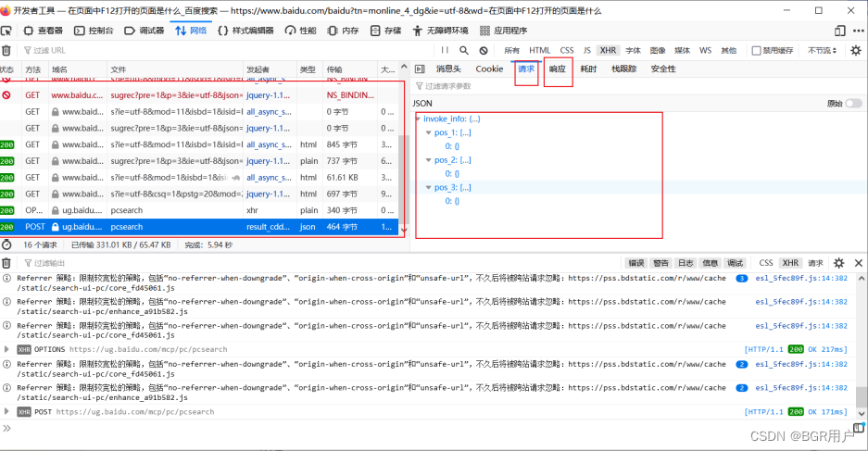Clear the network request list
This screenshot has height=451, width=868.
[x=6, y=50]
